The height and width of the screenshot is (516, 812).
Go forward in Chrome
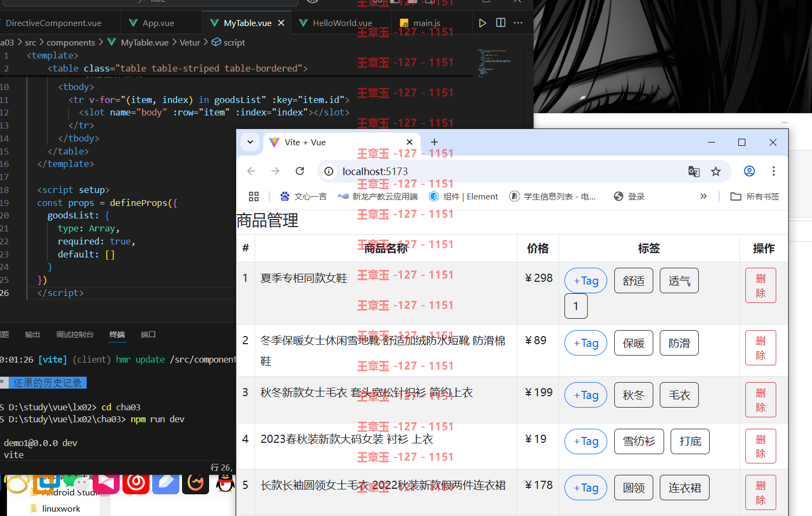[x=275, y=171]
